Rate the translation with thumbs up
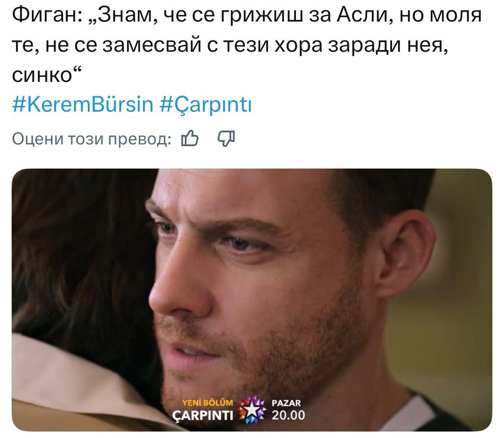This screenshot has height=438, width=504. coord(190,138)
